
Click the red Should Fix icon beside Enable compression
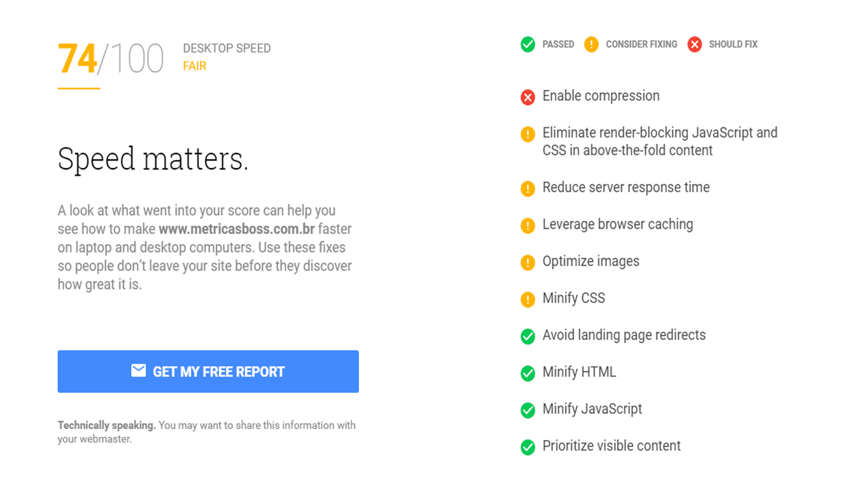[x=528, y=97]
